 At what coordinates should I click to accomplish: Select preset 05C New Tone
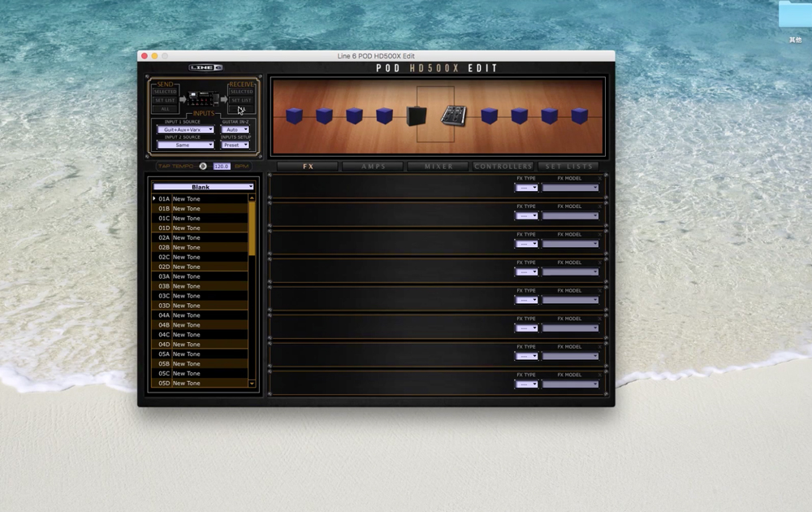point(200,373)
